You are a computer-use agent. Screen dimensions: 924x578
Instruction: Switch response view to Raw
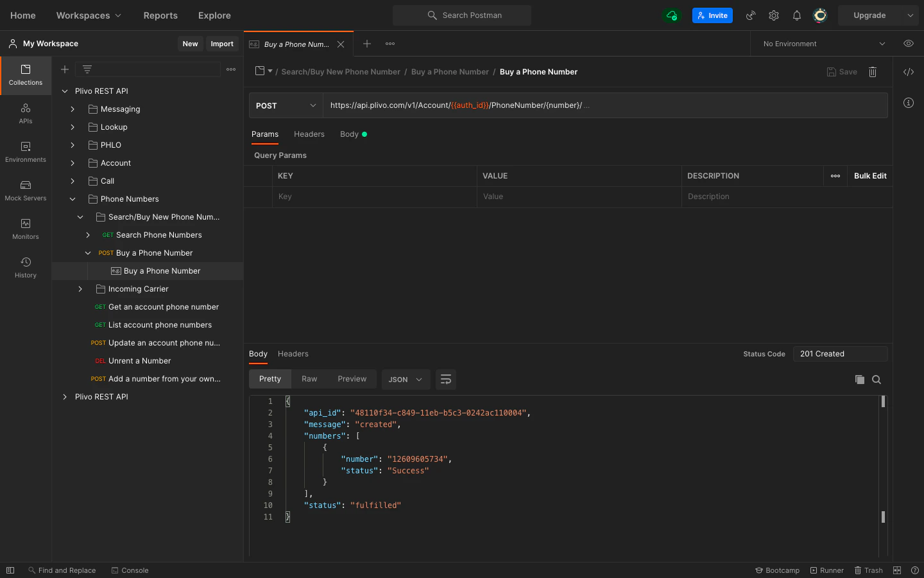(x=309, y=379)
